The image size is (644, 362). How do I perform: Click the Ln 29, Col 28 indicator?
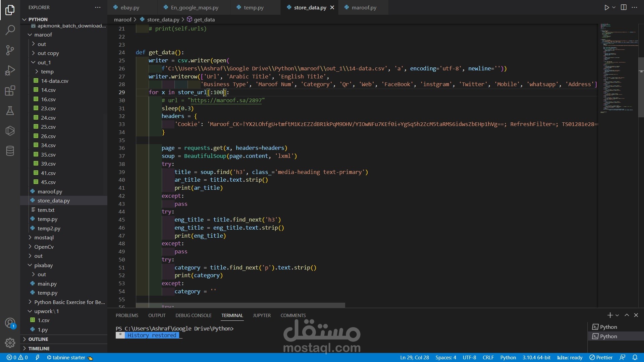[414, 357]
